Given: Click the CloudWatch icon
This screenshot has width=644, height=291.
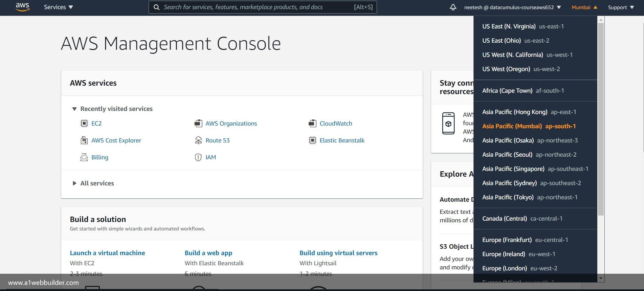Looking at the screenshot, I should [x=312, y=124].
